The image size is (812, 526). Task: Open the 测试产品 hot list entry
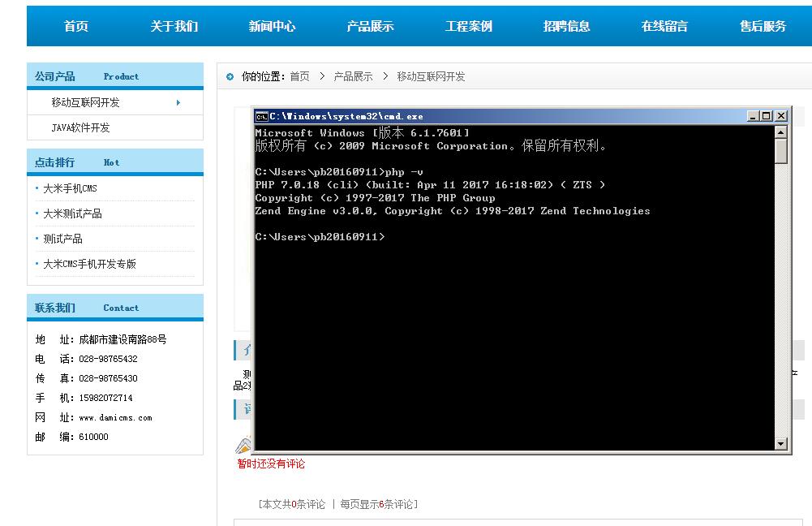62,239
